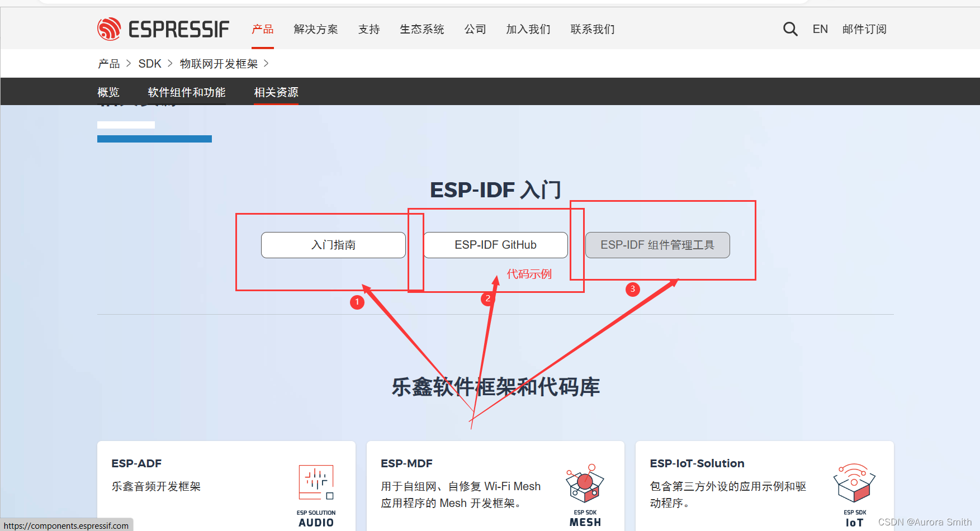The height and width of the screenshot is (531, 980).
Task: Switch to the 相关资源 tab
Action: [276, 92]
